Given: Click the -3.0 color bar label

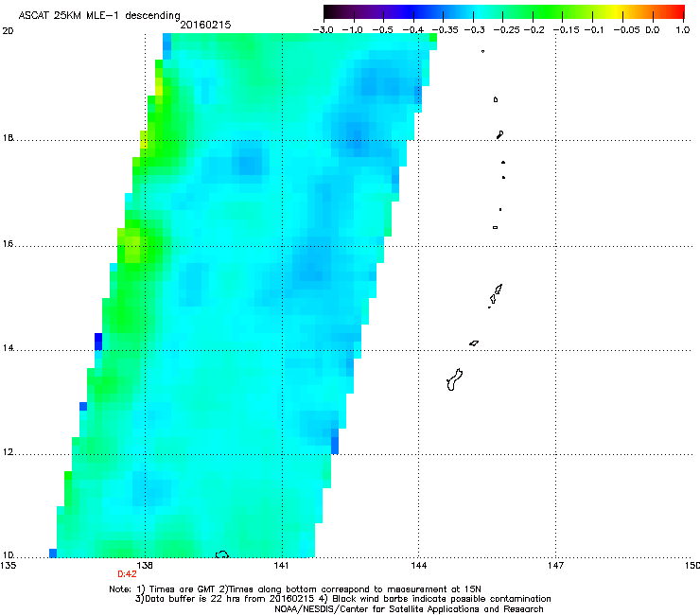Looking at the screenshot, I should coord(324,30).
